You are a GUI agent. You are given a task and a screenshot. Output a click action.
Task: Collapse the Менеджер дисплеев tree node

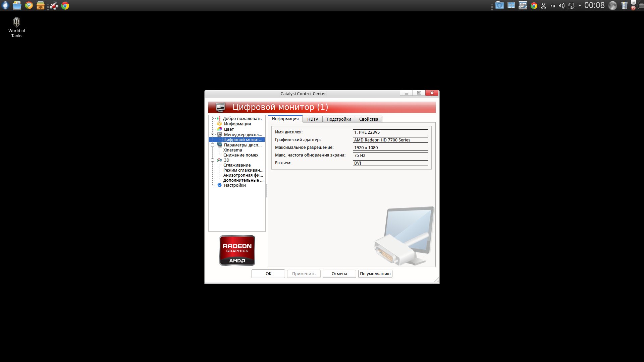[x=212, y=134]
